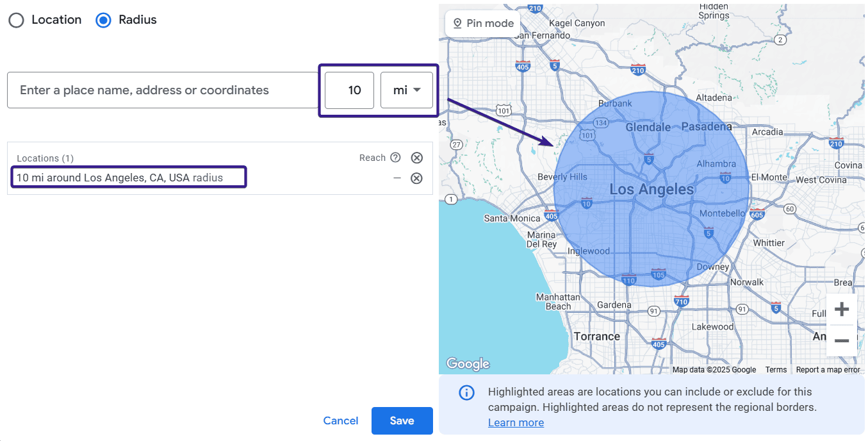Click the info icon in notice banner
Image resolution: width=868 pixels, height=441 pixels.
pos(466,392)
